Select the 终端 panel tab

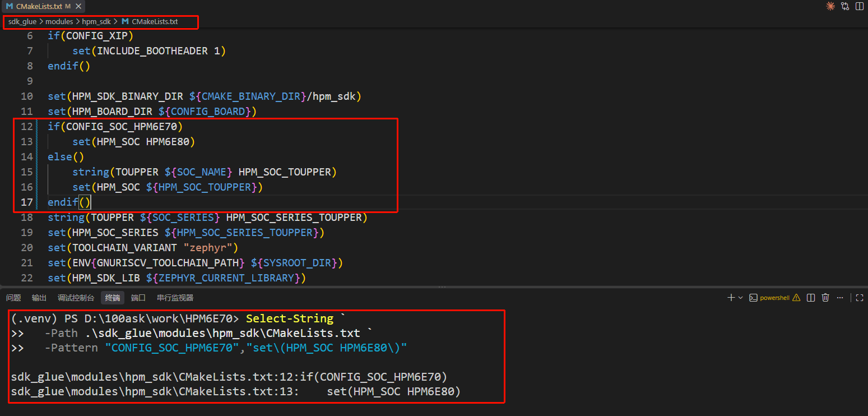[113, 298]
